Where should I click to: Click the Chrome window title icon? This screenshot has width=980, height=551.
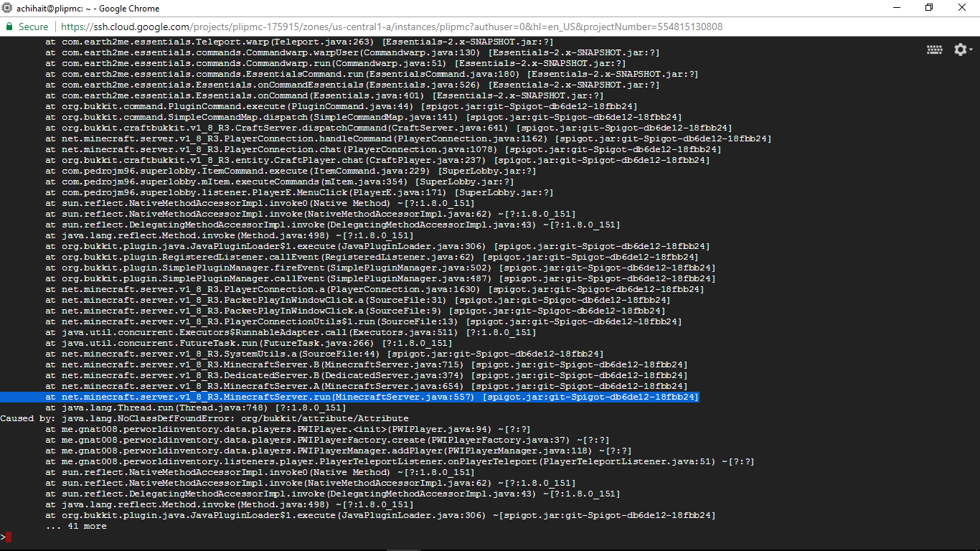[8, 9]
